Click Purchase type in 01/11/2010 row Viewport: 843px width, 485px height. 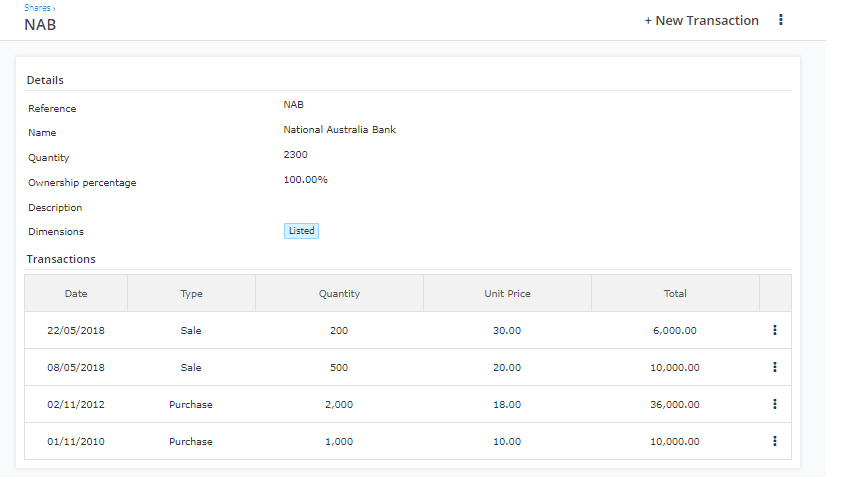(191, 442)
